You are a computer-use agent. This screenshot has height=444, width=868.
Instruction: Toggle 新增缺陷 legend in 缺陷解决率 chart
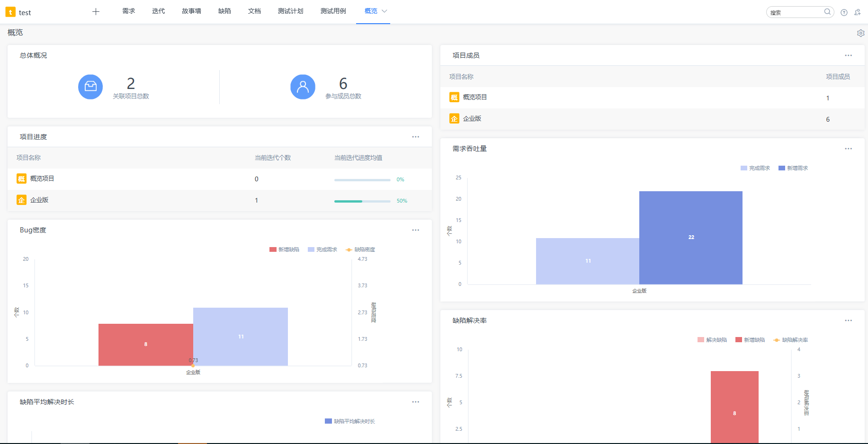pyautogui.click(x=750, y=340)
